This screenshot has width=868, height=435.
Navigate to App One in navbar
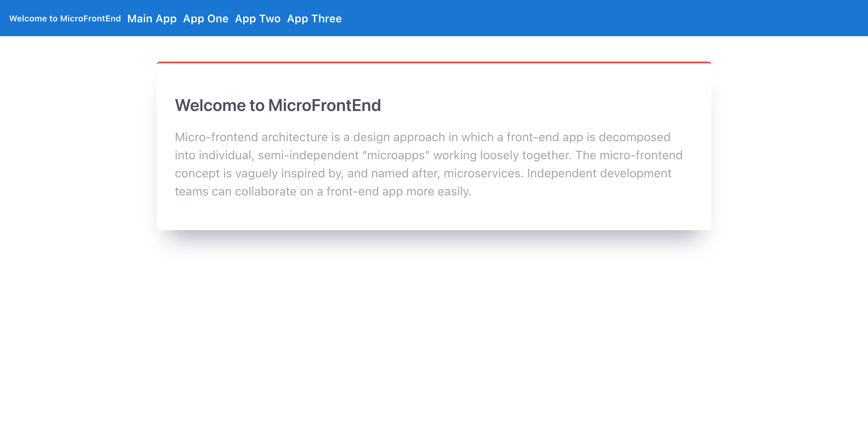(x=206, y=18)
